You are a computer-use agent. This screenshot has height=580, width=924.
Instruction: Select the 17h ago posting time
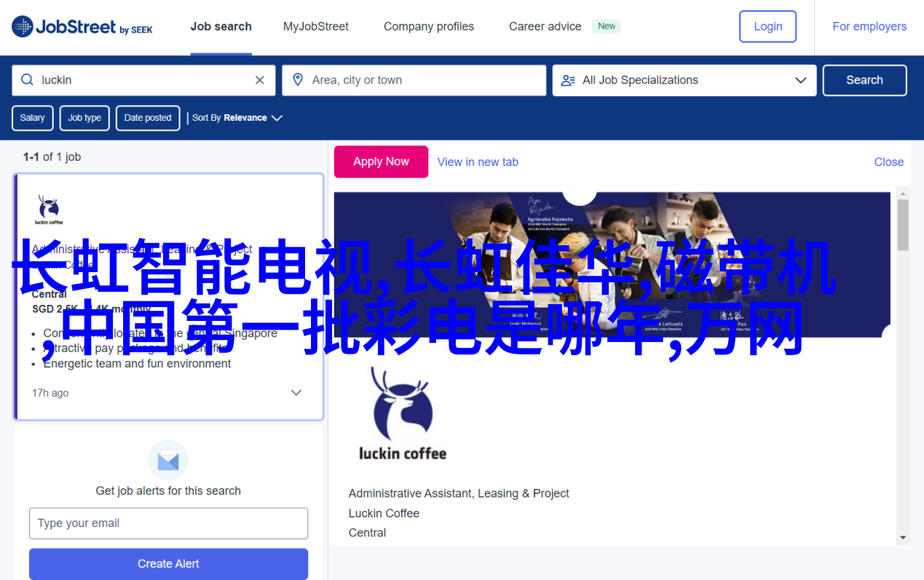pyautogui.click(x=50, y=393)
